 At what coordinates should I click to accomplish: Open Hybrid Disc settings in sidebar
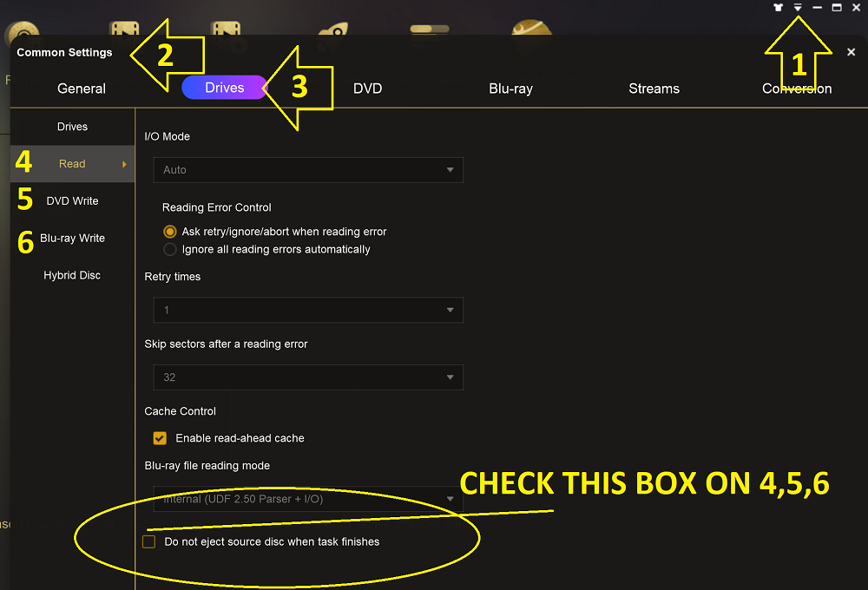(x=73, y=275)
